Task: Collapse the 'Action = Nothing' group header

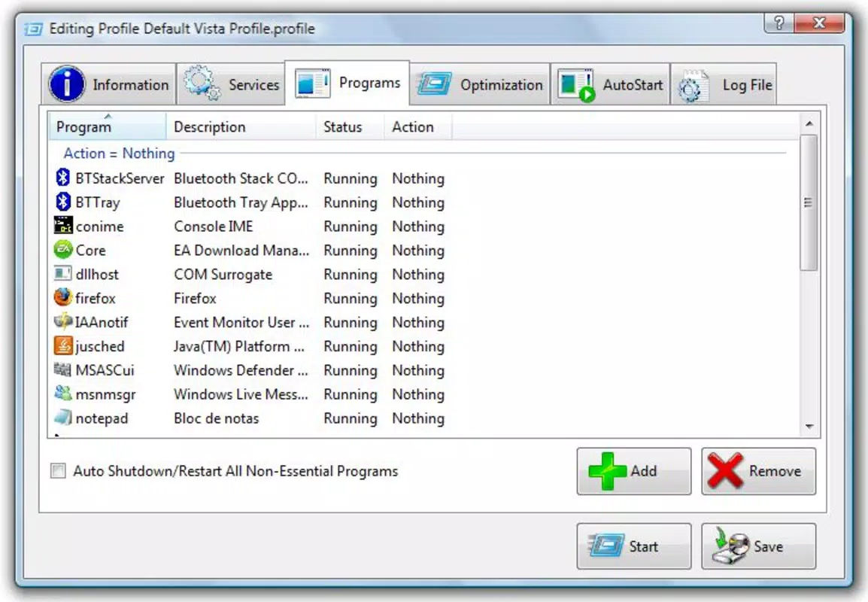Action: (119, 153)
